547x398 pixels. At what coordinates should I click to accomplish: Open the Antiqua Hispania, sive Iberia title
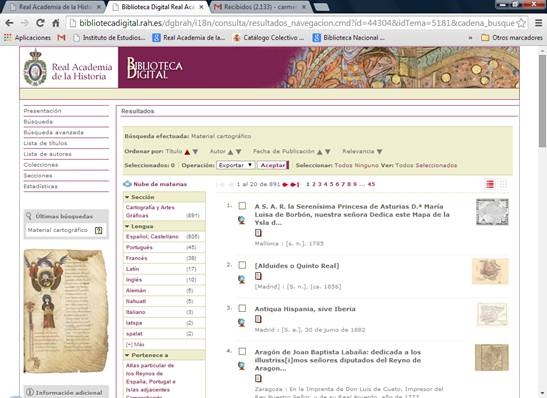pyautogui.click(x=305, y=309)
